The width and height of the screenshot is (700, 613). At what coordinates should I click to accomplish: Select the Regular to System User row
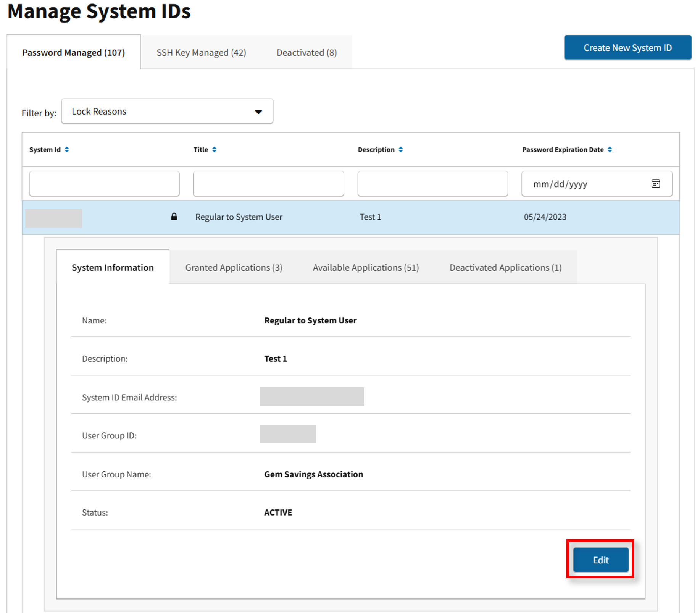click(239, 217)
